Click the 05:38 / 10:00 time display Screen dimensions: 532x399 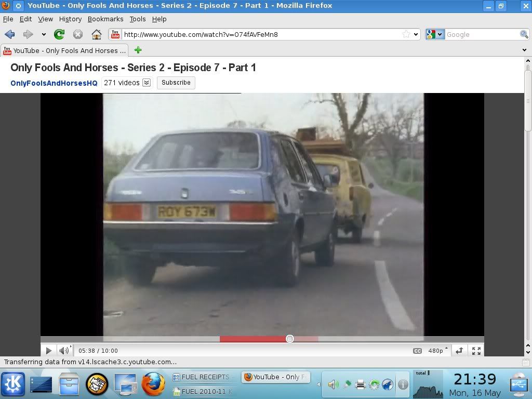click(x=98, y=351)
